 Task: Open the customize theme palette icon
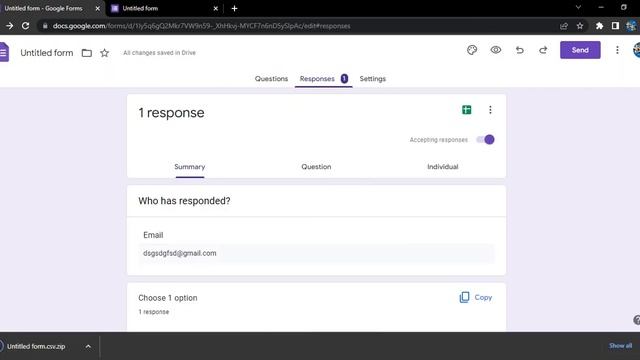(472, 50)
